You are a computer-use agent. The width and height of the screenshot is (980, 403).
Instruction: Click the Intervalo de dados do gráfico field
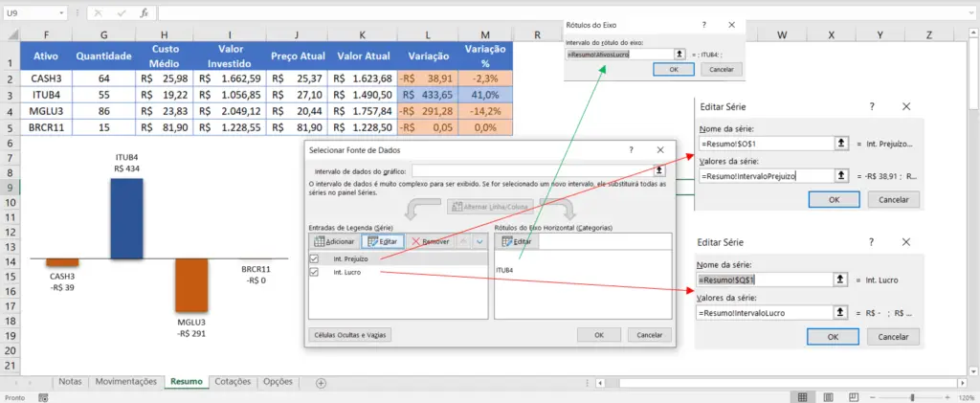pyautogui.click(x=532, y=170)
